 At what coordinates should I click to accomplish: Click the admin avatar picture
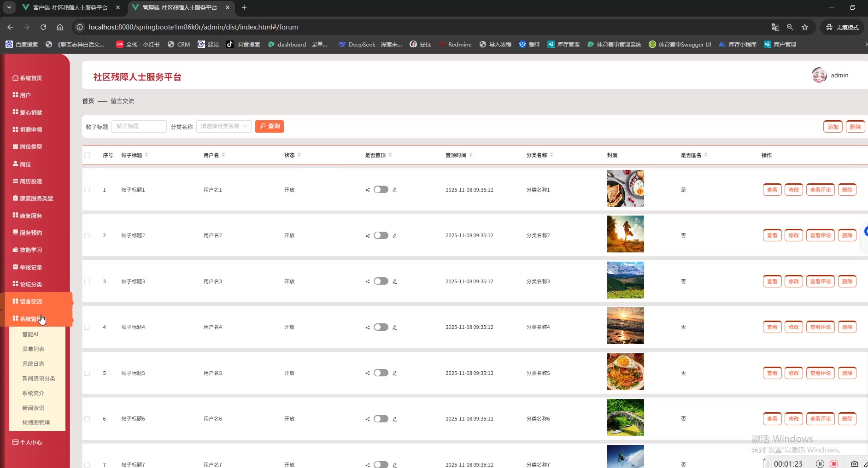[819, 75]
